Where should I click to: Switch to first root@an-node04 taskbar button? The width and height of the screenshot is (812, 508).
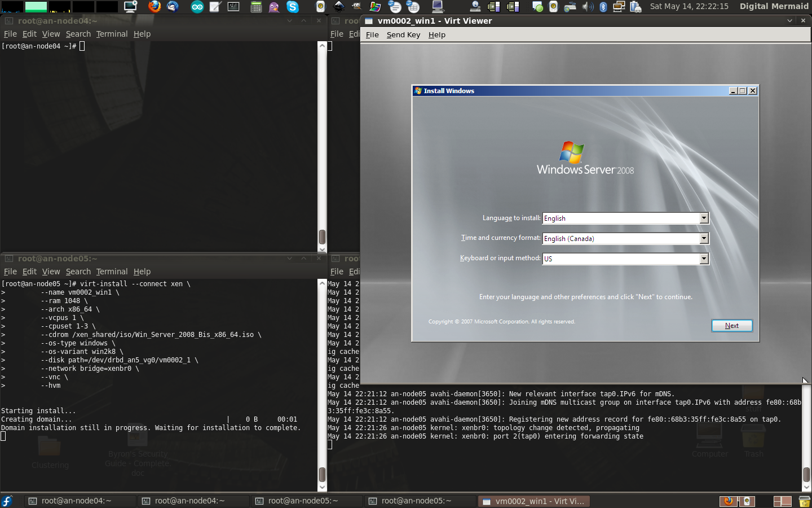81,501
